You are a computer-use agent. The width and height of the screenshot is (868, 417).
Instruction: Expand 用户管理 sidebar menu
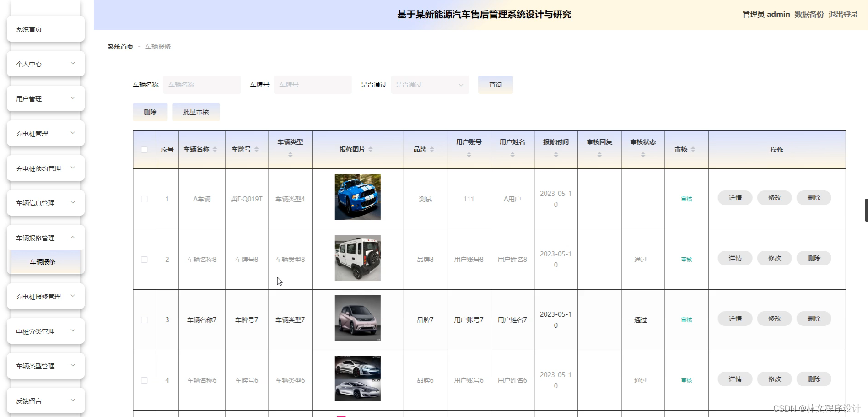pos(46,98)
